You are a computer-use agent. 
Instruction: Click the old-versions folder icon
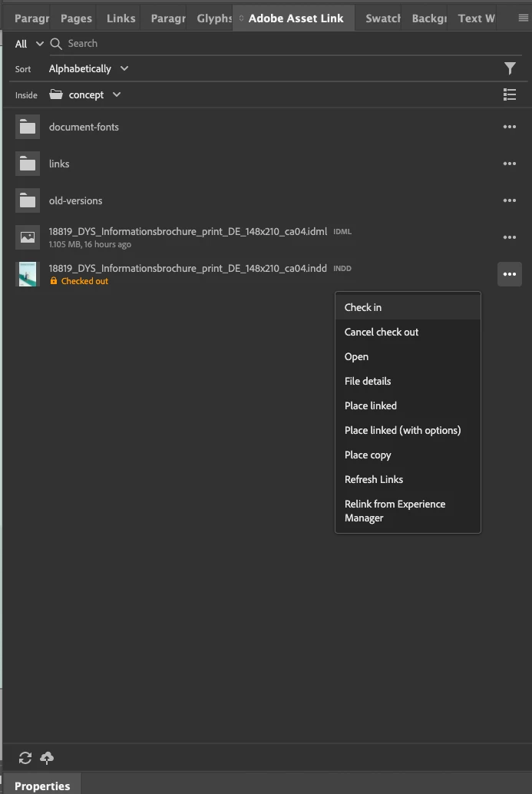point(28,200)
